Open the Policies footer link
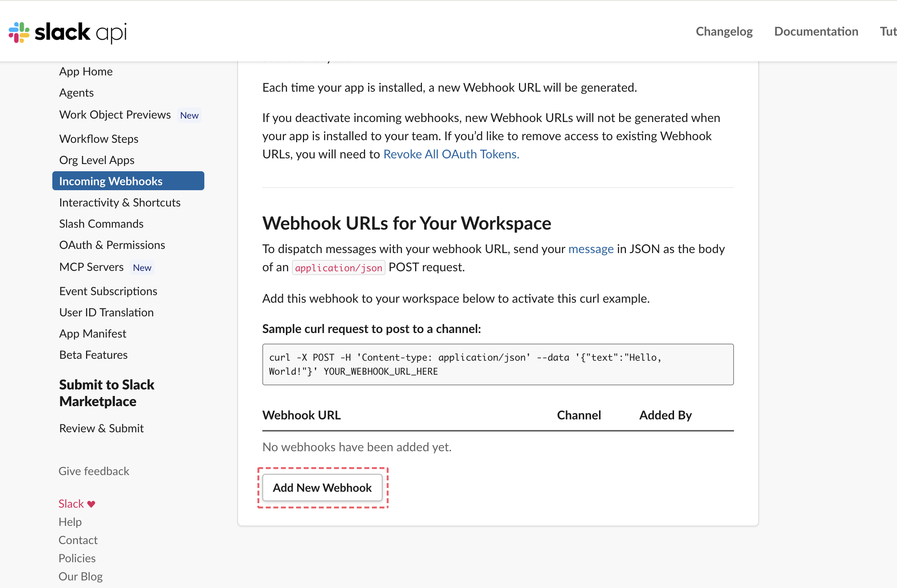 pyautogui.click(x=77, y=558)
